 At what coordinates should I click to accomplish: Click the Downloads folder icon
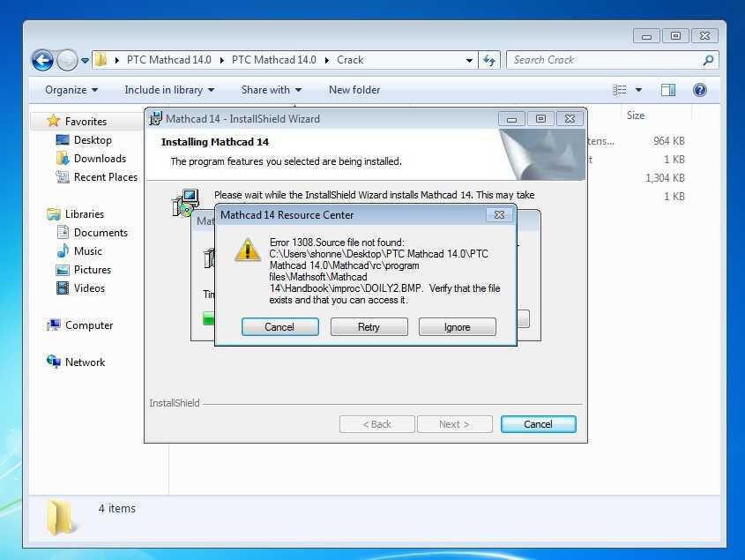(63, 159)
